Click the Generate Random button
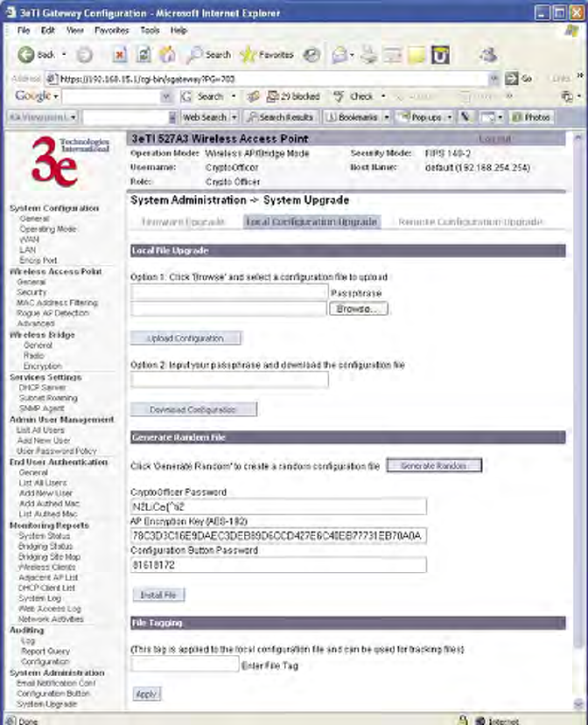The image size is (588, 725). coord(434,465)
